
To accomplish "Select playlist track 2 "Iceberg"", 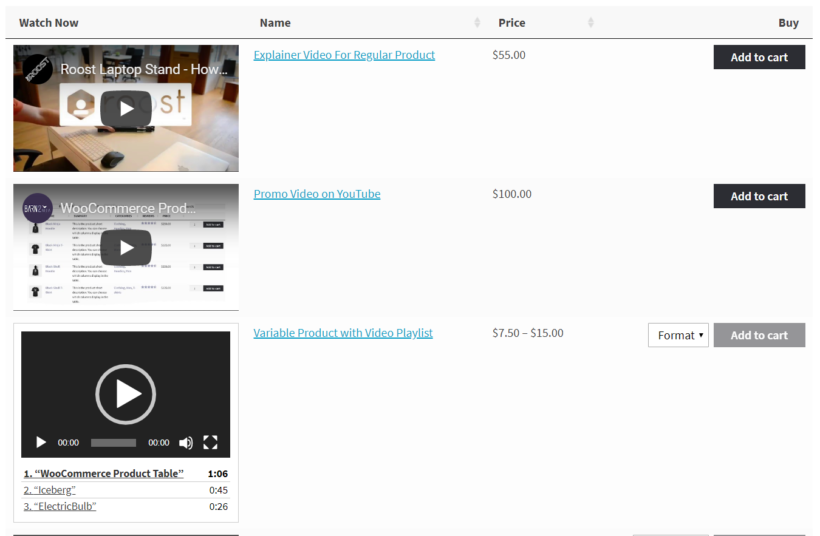I will [x=50, y=490].
